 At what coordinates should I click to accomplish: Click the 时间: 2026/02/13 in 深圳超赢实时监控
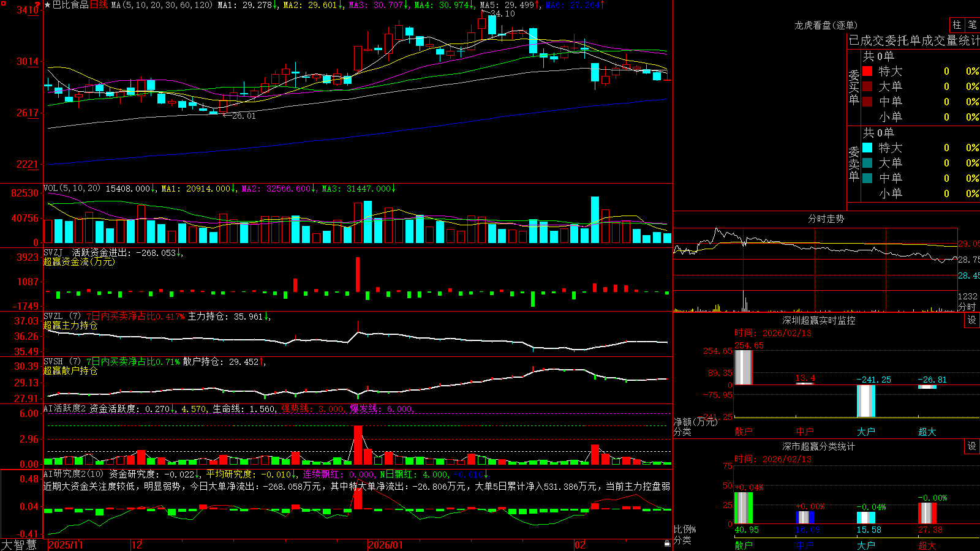pos(773,333)
